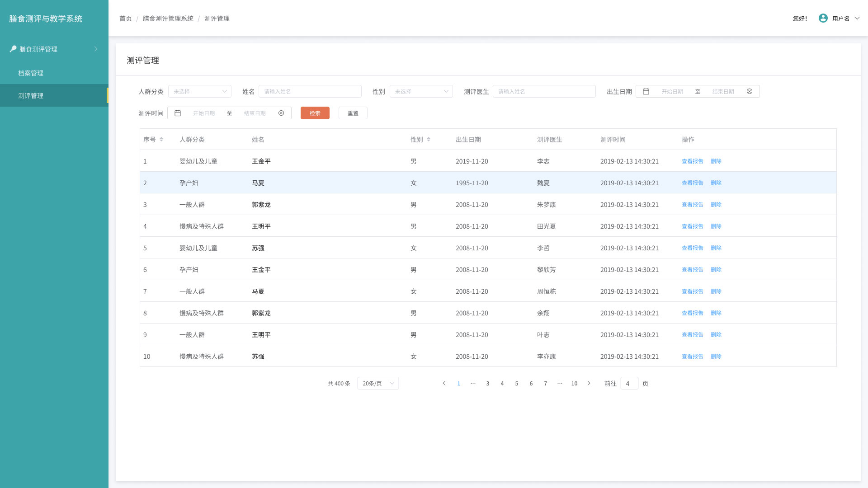View report for row 5 苏强
This screenshot has width=868, height=488.
pos(693,248)
